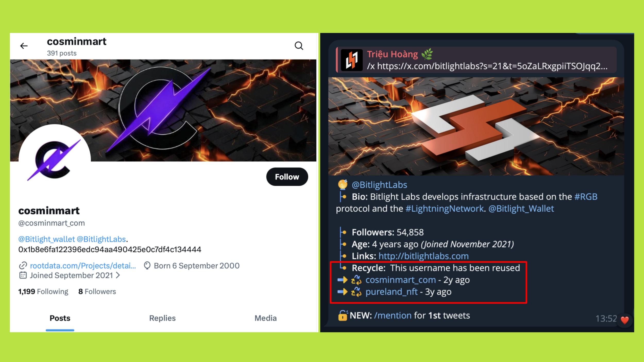Click the back arrow icon
This screenshot has width=644, height=362.
(x=24, y=46)
